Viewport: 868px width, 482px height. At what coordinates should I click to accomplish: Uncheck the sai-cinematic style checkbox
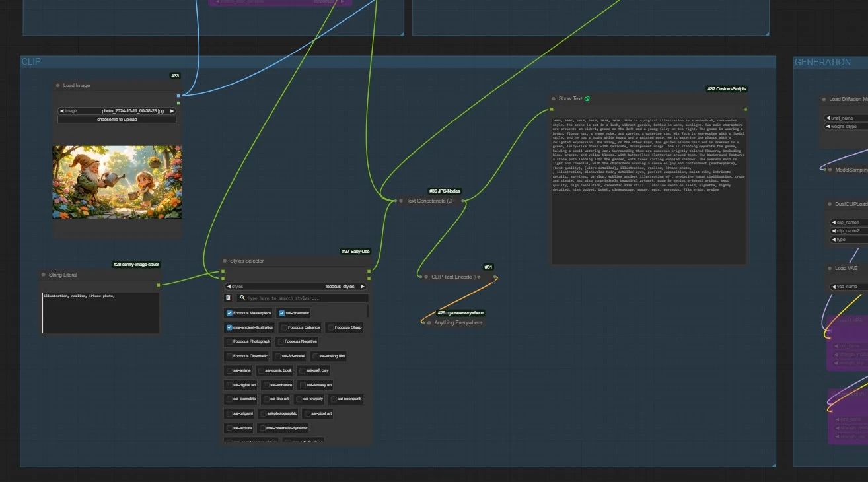pyautogui.click(x=282, y=313)
